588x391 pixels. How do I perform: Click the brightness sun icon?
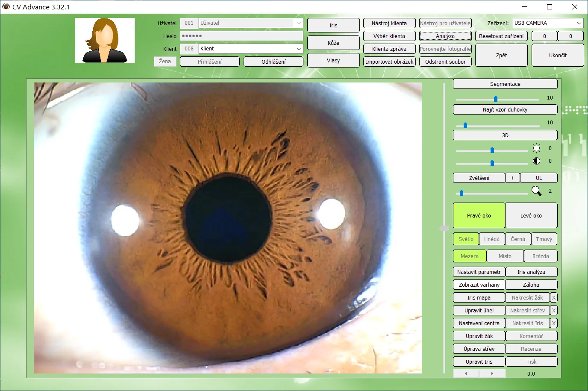[x=537, y=148]
